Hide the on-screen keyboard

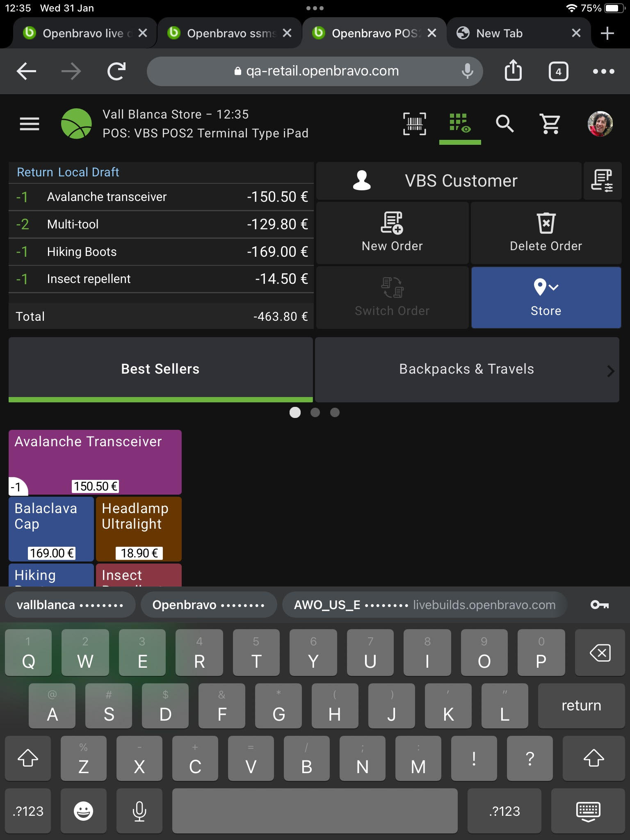[x=588, y=811]
